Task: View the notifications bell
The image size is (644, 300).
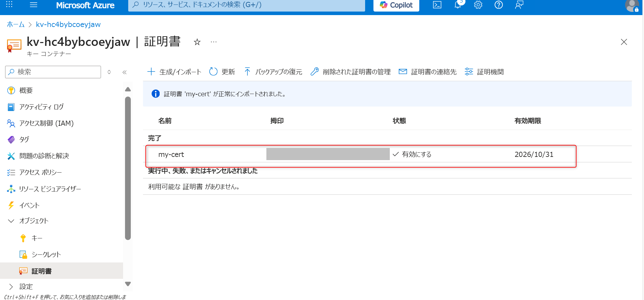Action: click(x=457, y=5)
